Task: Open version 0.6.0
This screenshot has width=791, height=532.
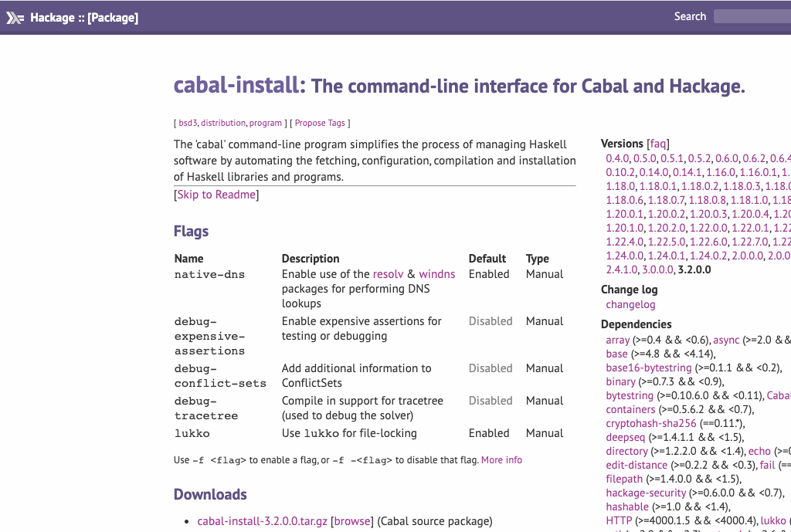Action: (x=726, y=158)
